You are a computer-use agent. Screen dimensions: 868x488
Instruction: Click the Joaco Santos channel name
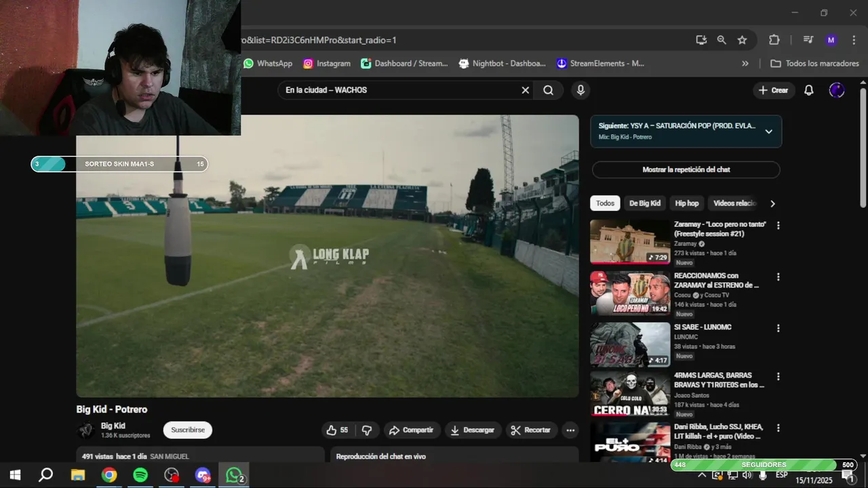692,394
